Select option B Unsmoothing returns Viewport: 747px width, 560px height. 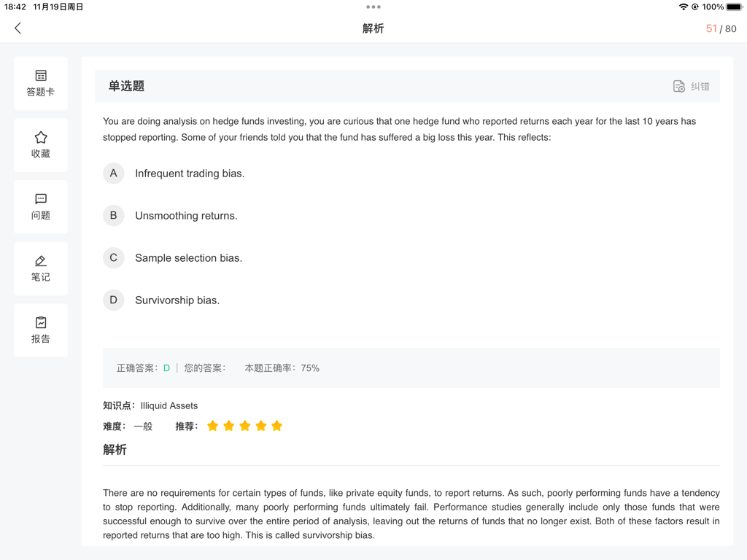pyautogui.click(x=113, y=216)
